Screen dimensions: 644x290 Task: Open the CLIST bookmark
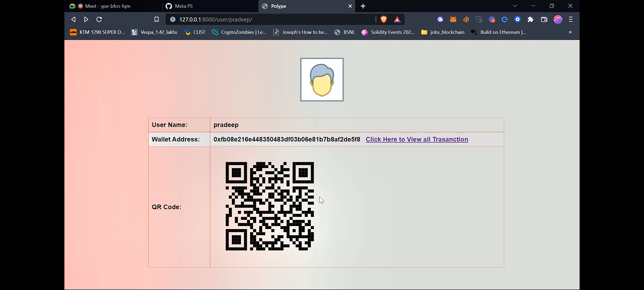[195, 32]
